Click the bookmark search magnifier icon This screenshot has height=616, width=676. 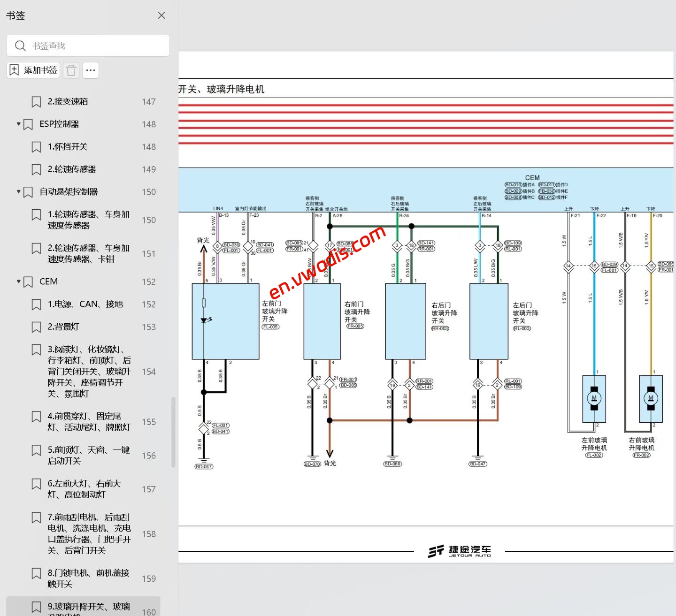(20, 45)
